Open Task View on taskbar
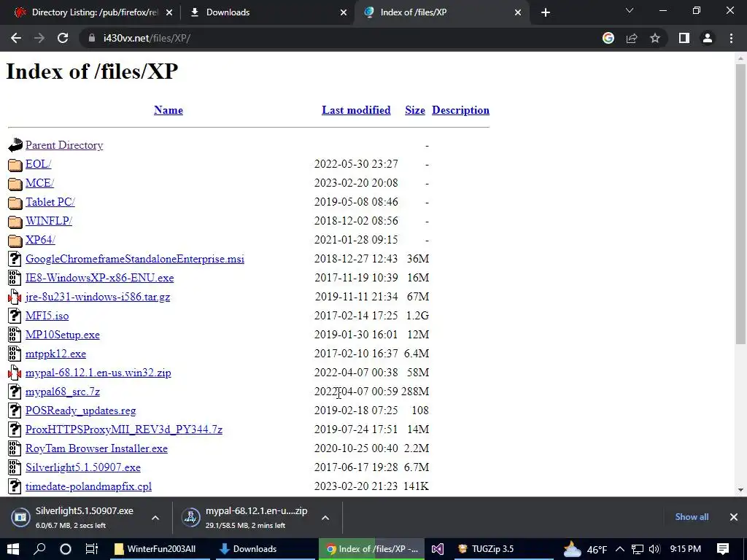The width and height of the screenshot is (747, 560). pos(91,549)
